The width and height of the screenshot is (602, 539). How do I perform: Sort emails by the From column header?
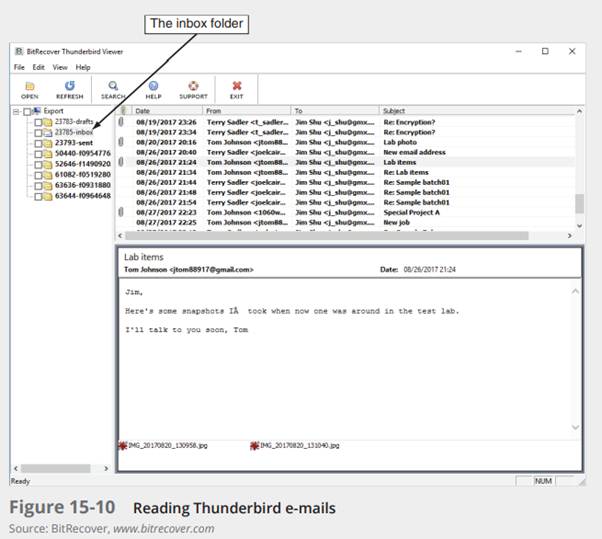pos(247,111)
